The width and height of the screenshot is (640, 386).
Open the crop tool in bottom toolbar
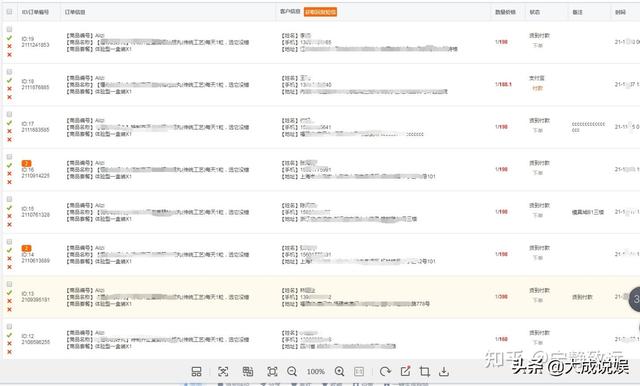click(x=424, y=371)
